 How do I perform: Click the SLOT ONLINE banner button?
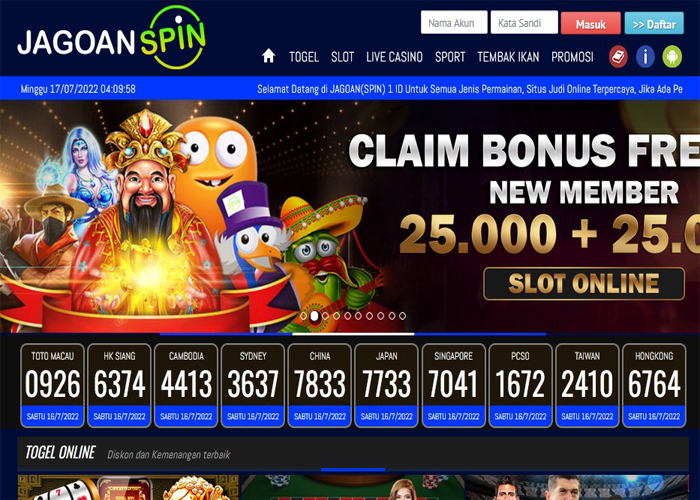coord(584,283)
